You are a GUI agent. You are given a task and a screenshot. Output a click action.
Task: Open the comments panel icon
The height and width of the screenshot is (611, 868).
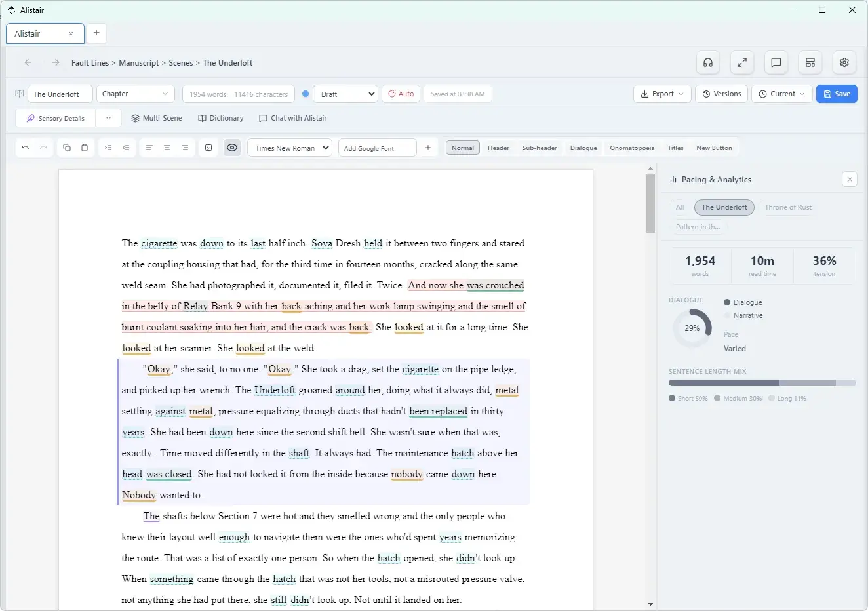coord(776,63)
